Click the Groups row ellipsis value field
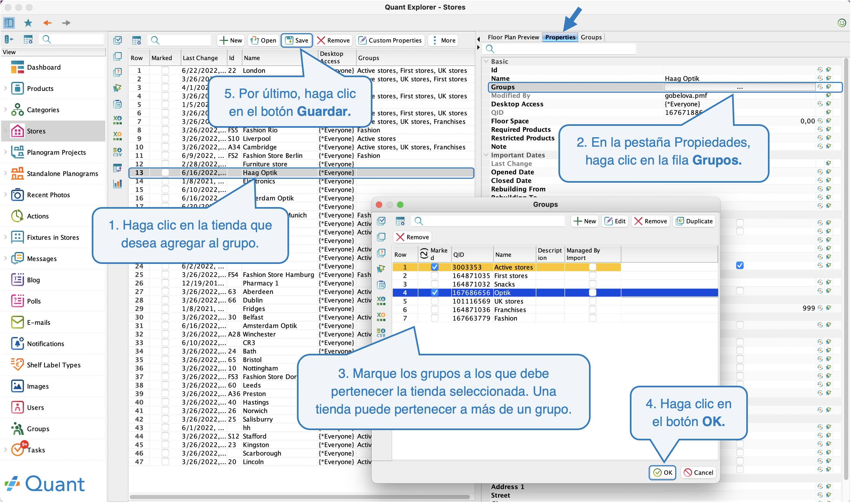The image size is (851, 504). [x=739, y=87]
